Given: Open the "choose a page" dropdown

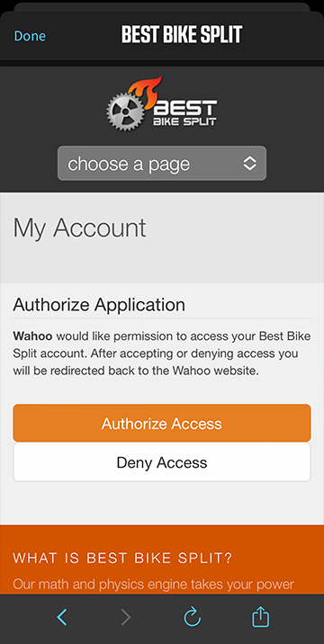Looking at the screenshot, I should (162, 164).
